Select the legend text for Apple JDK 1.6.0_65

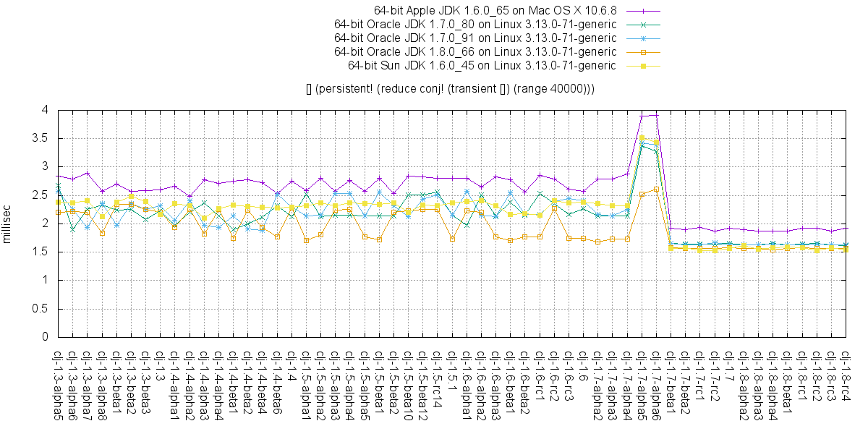click(x=495, y=11)
